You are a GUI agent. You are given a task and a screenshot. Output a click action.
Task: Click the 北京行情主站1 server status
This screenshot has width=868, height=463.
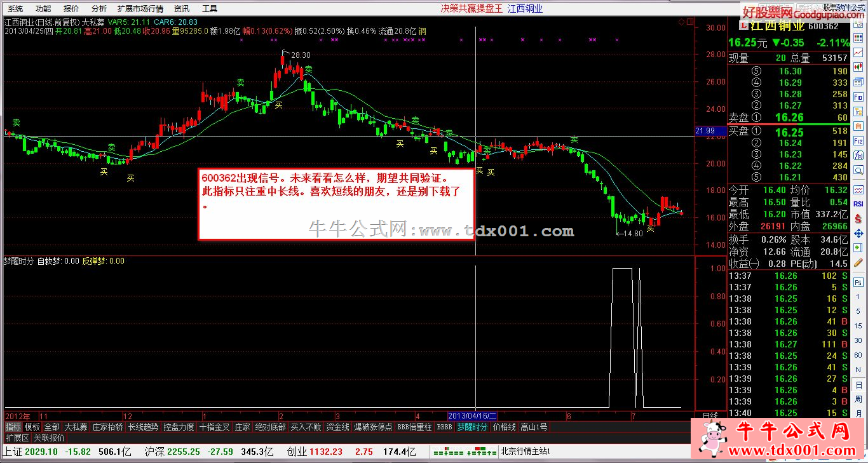pyautogui.click(x=525, y=452)
